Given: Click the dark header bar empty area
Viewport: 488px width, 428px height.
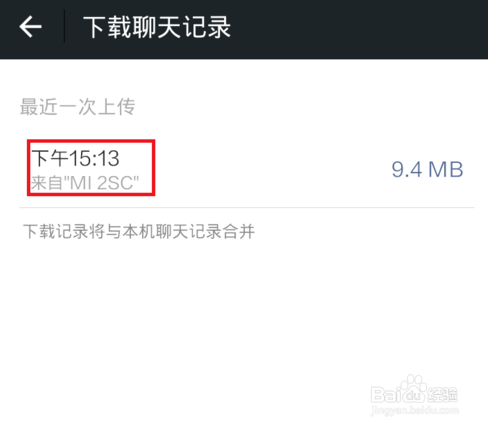Looking at the screenshot, I should 360,28.
